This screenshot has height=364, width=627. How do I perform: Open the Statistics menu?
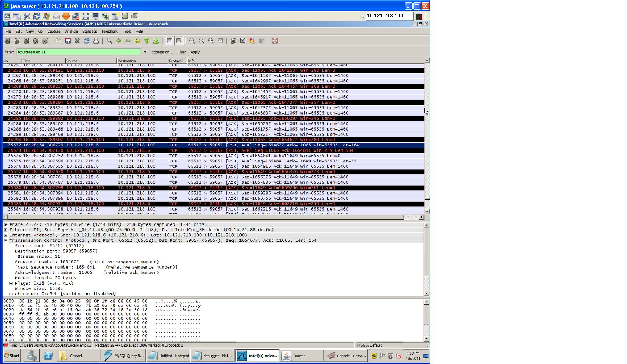click(x=89, y=32)
